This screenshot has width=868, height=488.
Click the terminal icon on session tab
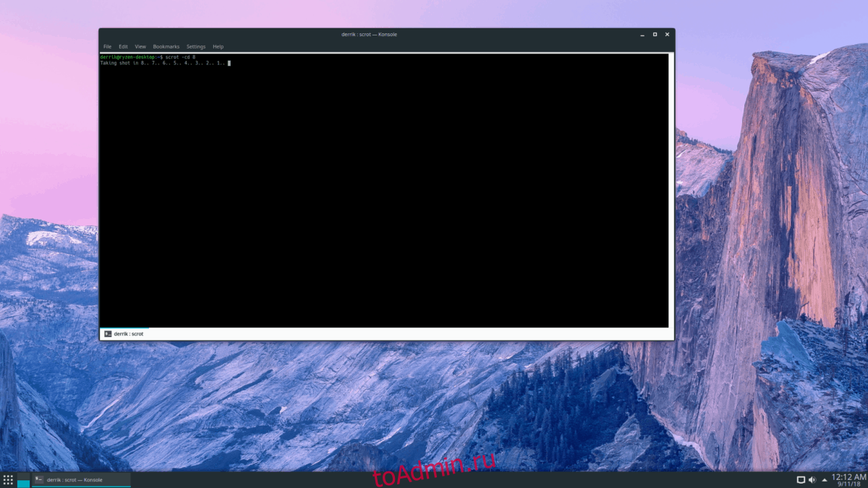108,334
